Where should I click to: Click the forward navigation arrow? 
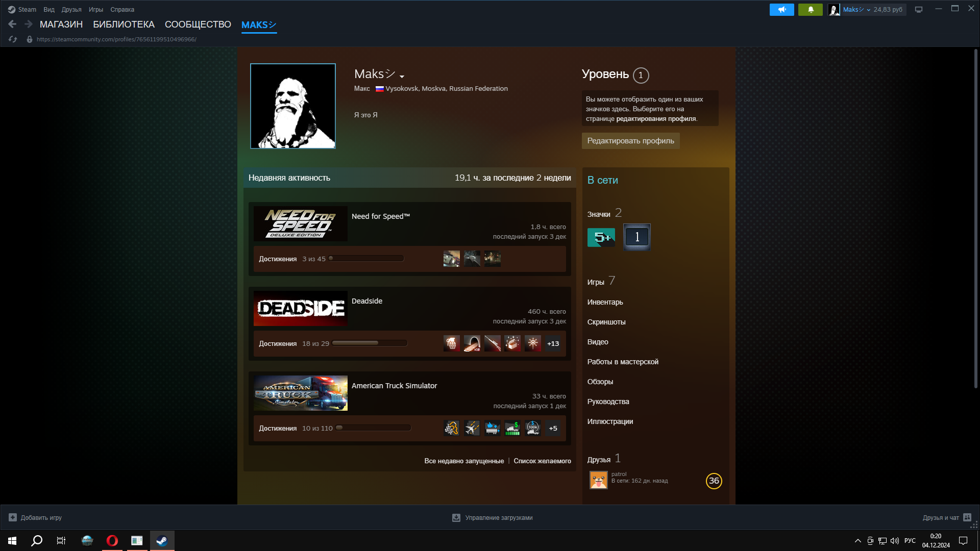coord(29,24)
